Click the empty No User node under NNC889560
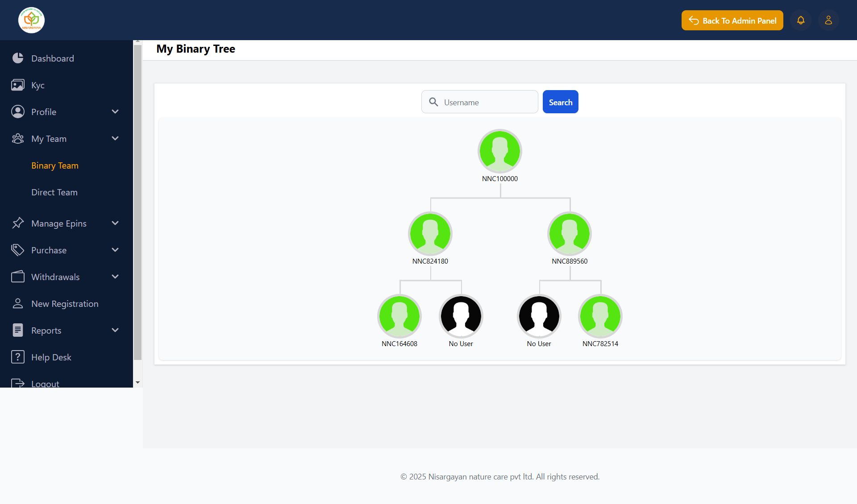The image size is (857, 504). pyautogui.click(x=539, y=316)
